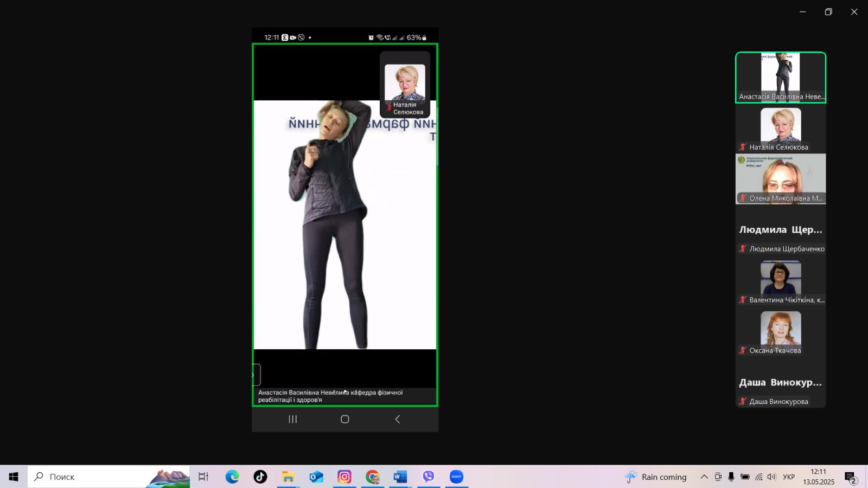This screenshot has width=868, height=488.
Task: Select Валентина Чікіткіна video thumbnail
Action: click(x=781, y=282)
